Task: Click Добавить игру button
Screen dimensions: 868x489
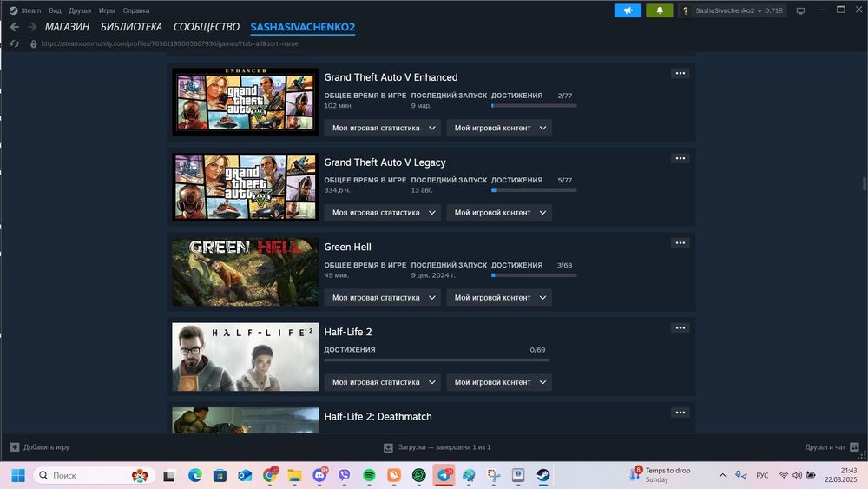Action: tap(40, 447)
